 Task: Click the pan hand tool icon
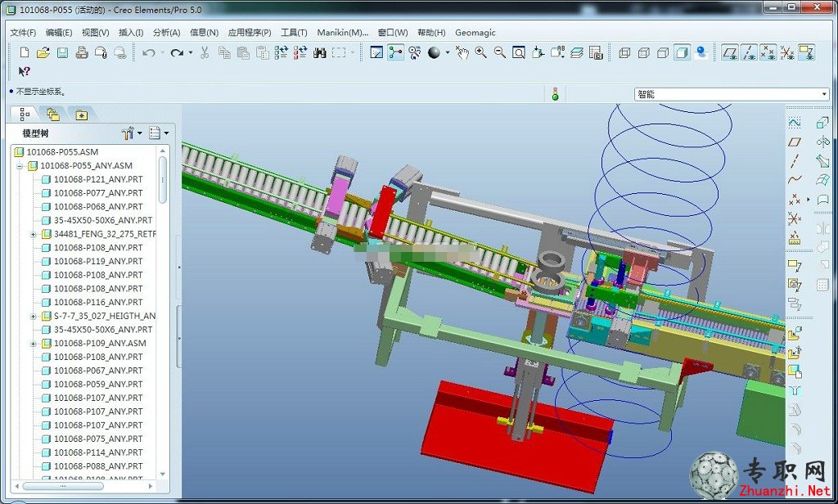(462, 52)
